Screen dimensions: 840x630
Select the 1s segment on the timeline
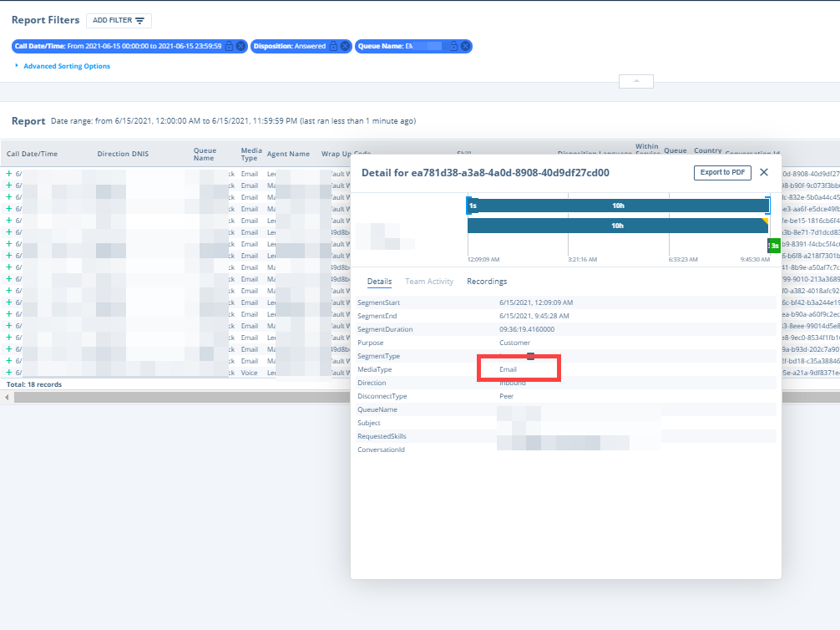pyautogui.click(x=472, y=206)
